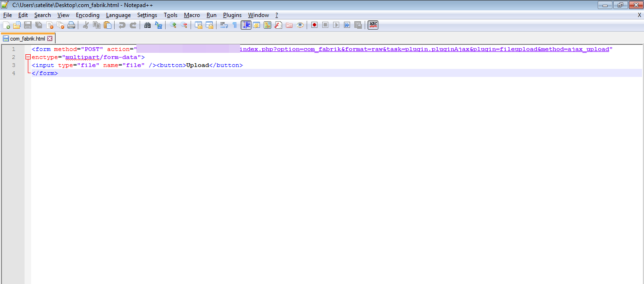Toggle word wrap
This screenshot has width=644, height=284.
click(x=223, y=25)
